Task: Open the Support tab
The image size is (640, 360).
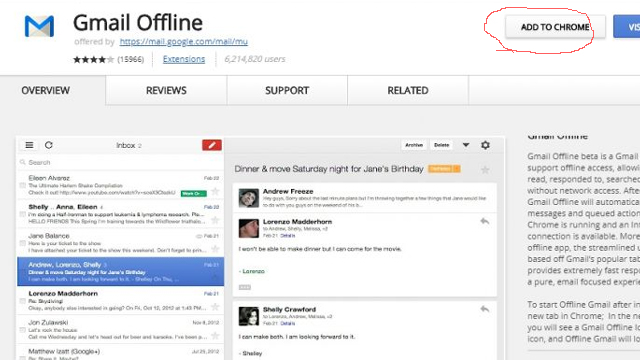Action: (287, 90)
